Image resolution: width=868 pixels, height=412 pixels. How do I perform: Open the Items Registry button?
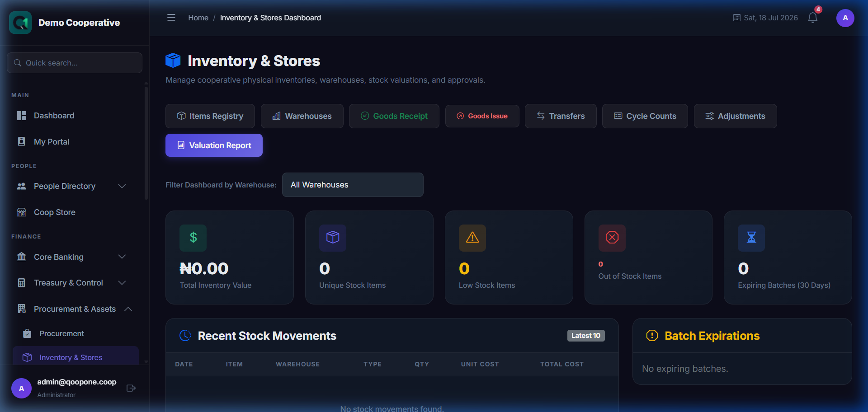pyautogui.click(x=210, y=116)
